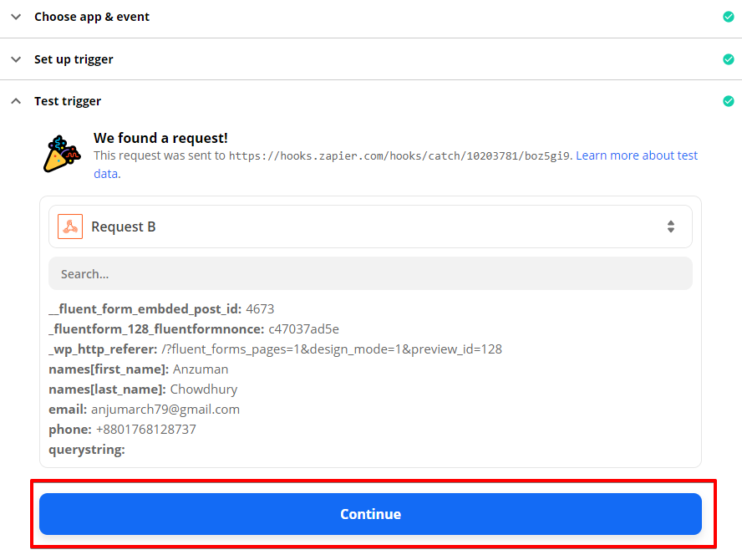The height and width of the screenshot is (560, 742).
Task: Click the names[first_name] value Anzuman
Action: 201,369
